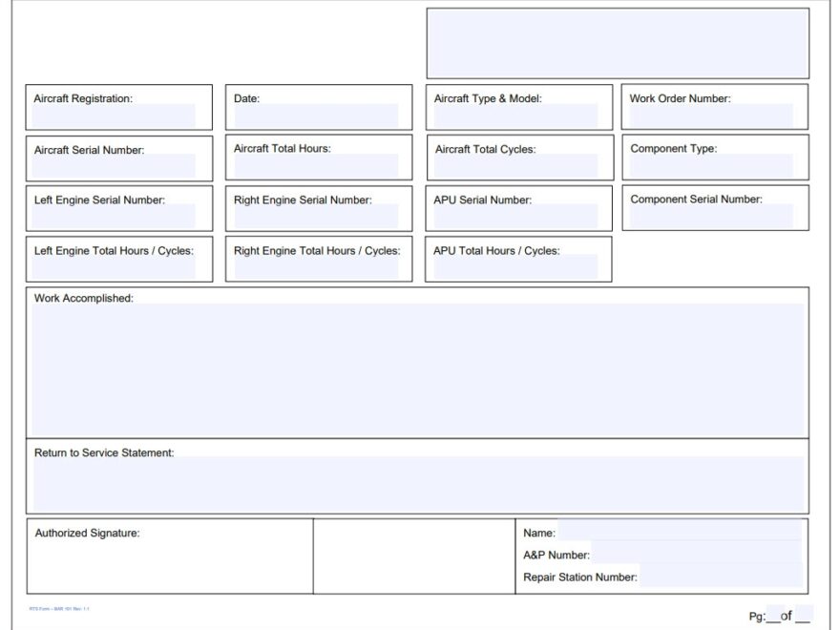840x630 pixels.
Task: Click the Left Engine Serial Number field
Action: (x=114, y=216)
